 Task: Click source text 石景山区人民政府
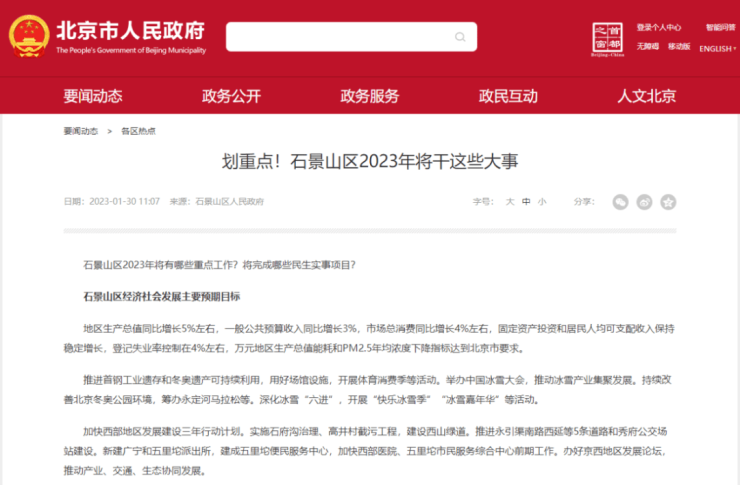(x=229, y=202)
